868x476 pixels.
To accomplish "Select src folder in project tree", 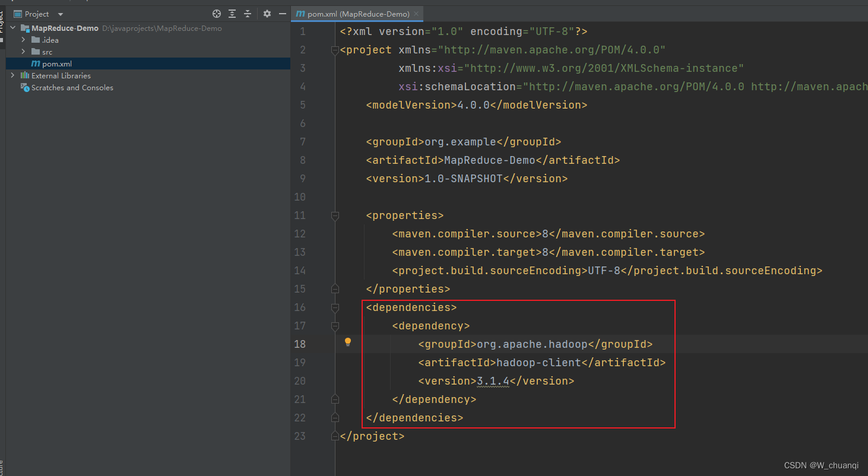I will pyautogui.click(x=148, y=52).
